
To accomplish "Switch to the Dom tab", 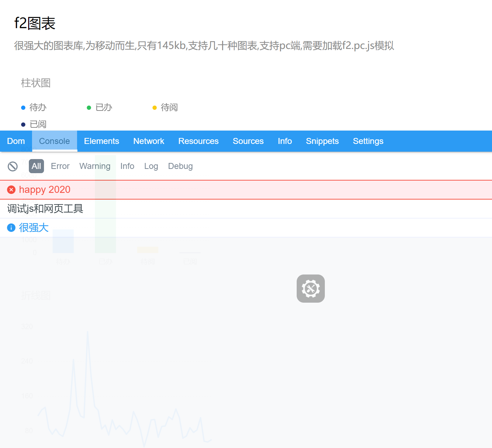I will (x=16, y=141).
